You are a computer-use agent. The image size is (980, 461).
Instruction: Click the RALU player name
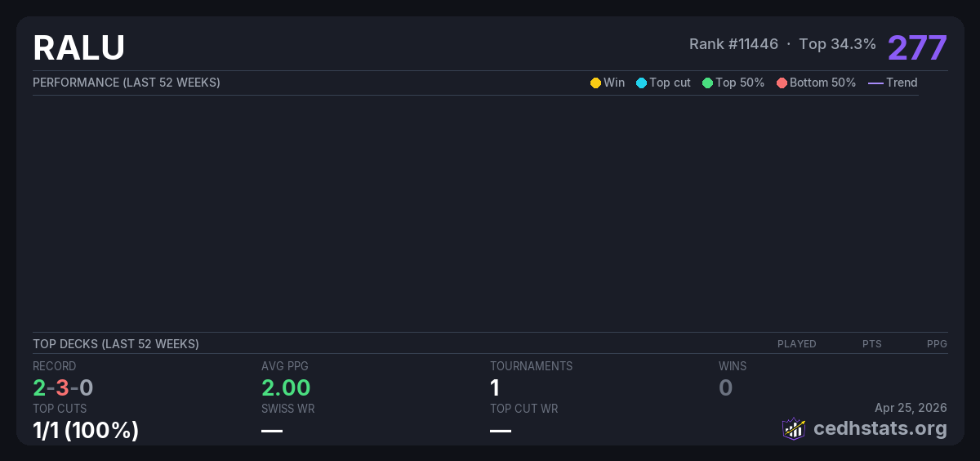[x=78, y=47]
